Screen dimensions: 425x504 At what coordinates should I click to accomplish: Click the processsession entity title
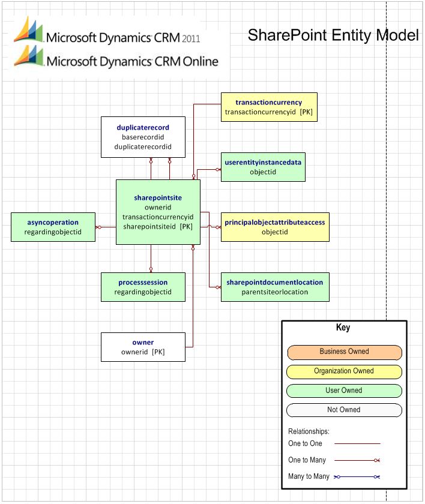(143, 282)
